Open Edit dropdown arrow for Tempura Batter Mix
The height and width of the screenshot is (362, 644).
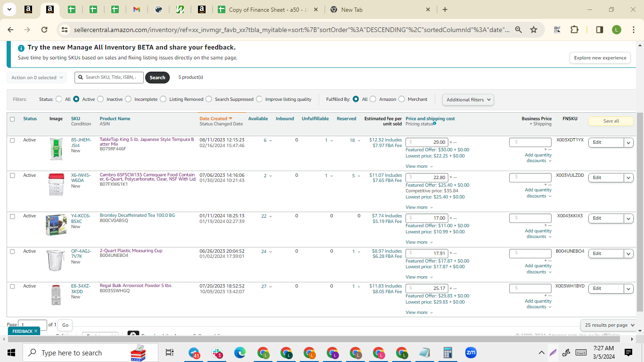coord(628,142)
